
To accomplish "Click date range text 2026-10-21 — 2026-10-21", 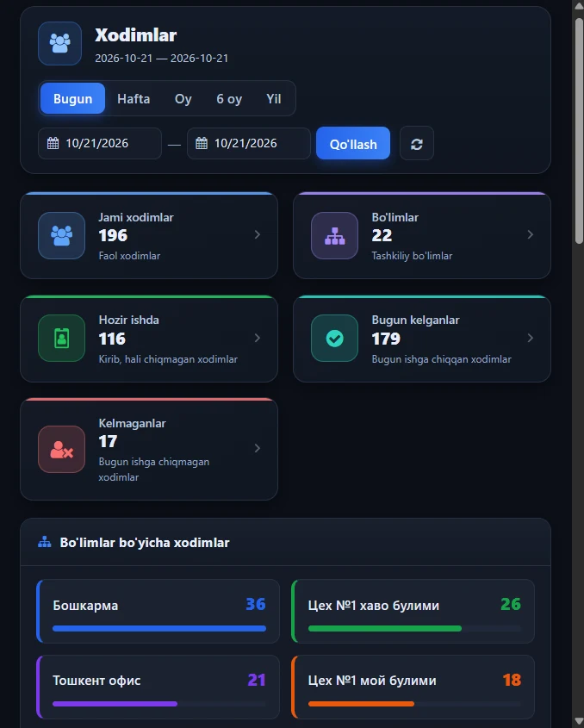I will (x=162, y=58).
